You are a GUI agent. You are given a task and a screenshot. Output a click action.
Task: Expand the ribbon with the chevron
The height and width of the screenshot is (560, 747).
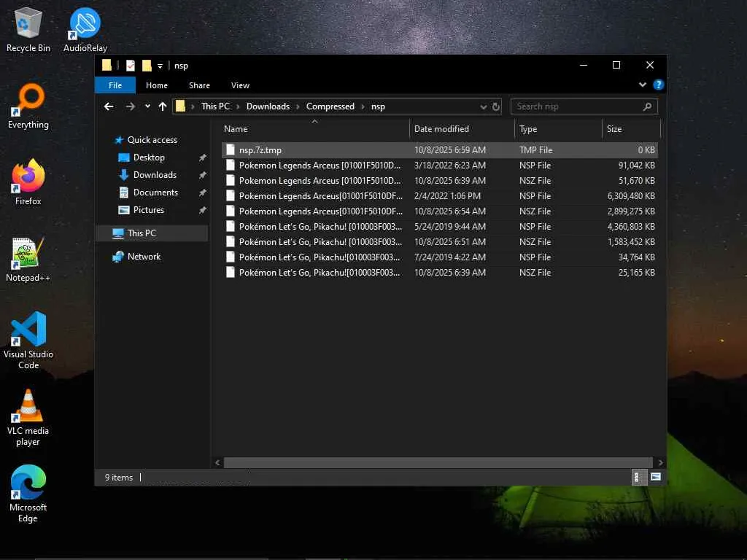pos(642,85)
